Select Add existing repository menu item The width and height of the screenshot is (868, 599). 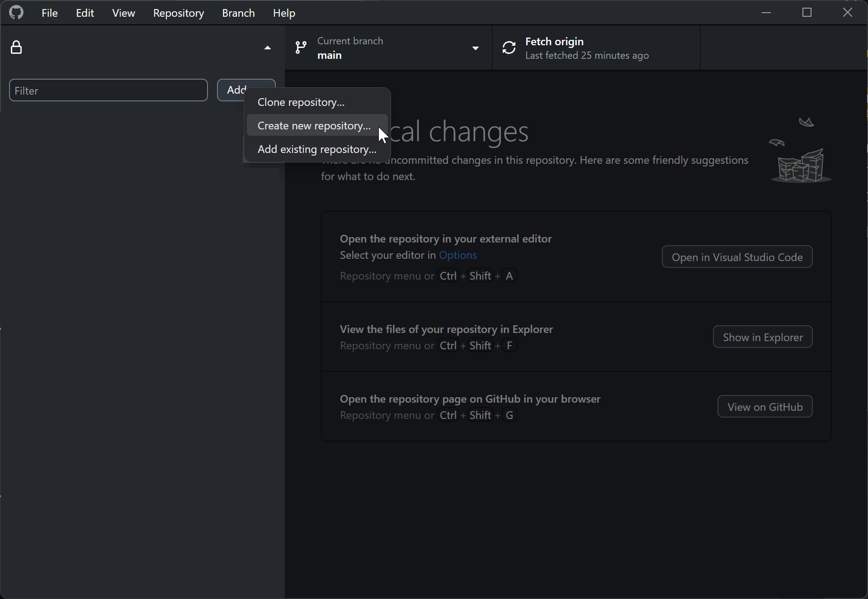point(317,148)
